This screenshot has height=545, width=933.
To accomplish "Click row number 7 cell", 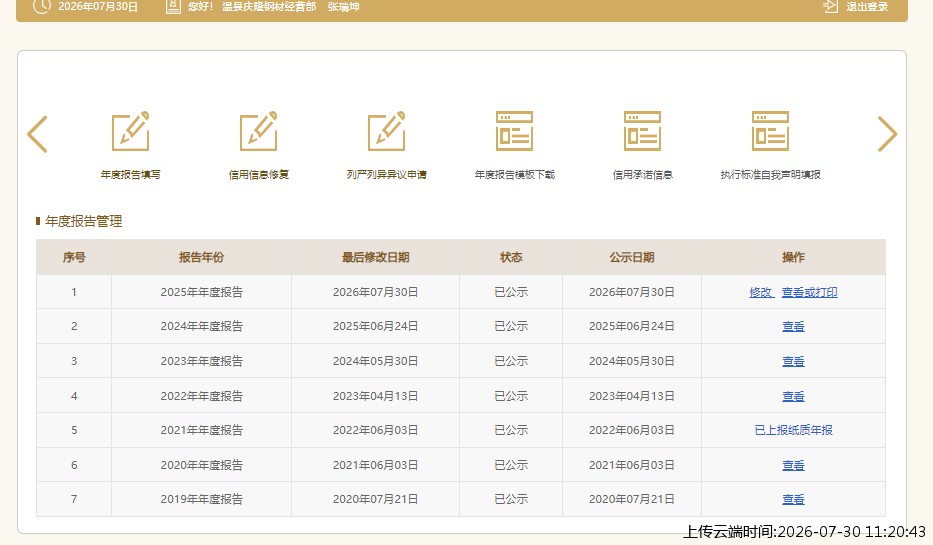I will coord(74,500).
